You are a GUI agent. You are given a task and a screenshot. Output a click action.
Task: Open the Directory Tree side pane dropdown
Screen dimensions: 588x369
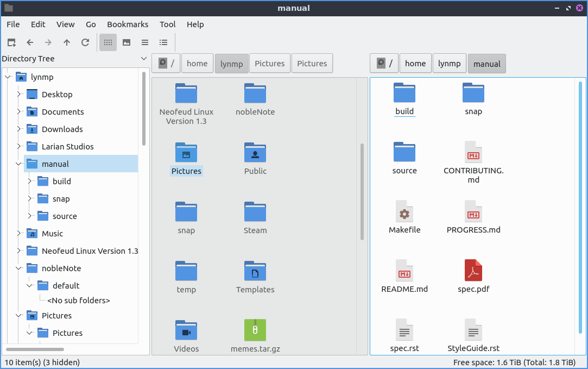tap(144, 59)
